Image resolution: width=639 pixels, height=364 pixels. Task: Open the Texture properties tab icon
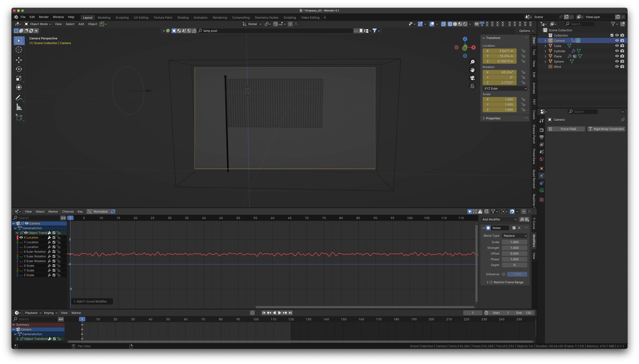click(x=542, y=200)
